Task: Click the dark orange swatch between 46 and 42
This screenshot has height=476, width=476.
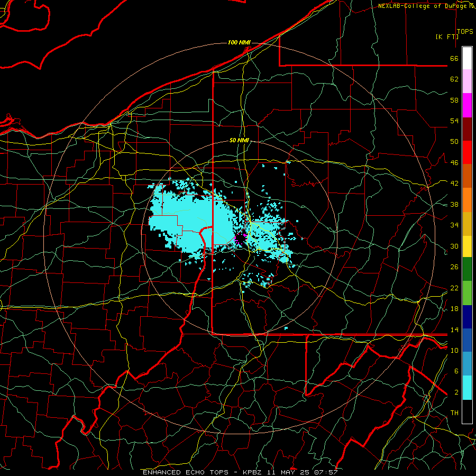Action: click(x=467, y=176)
